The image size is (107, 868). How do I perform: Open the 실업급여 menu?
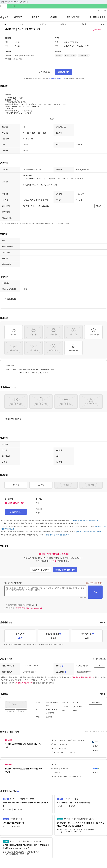tap(53, 17)
